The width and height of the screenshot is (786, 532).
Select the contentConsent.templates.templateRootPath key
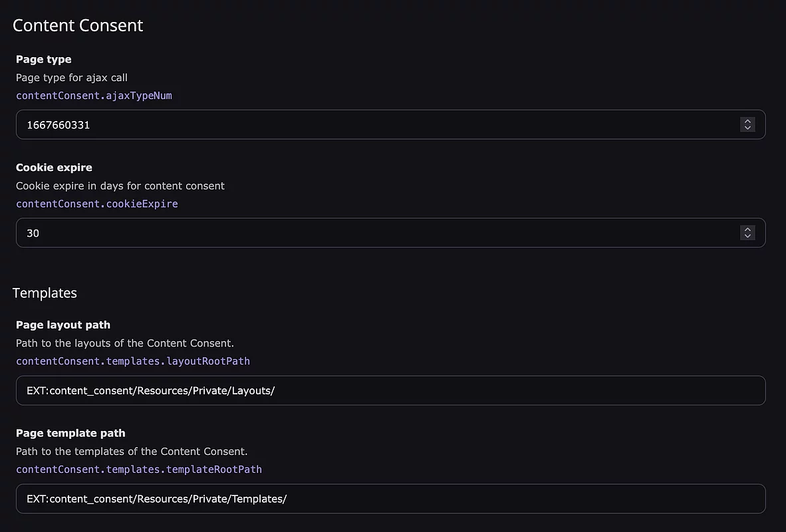139,470
